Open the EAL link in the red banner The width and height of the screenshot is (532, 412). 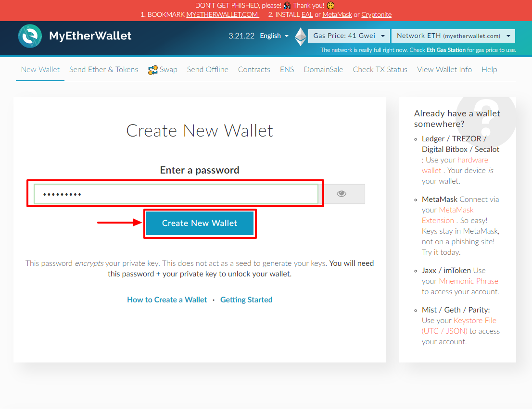307,14
